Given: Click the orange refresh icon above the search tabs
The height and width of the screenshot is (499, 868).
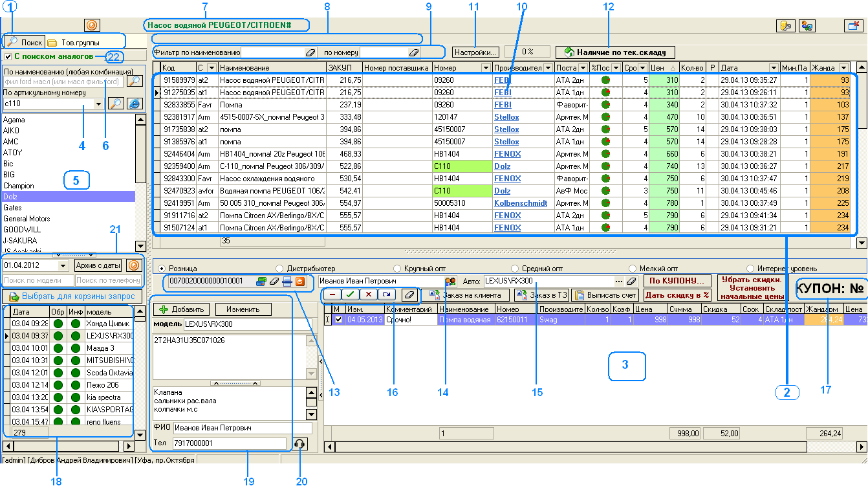Looking at the screenshot, I should click(92, 25).
